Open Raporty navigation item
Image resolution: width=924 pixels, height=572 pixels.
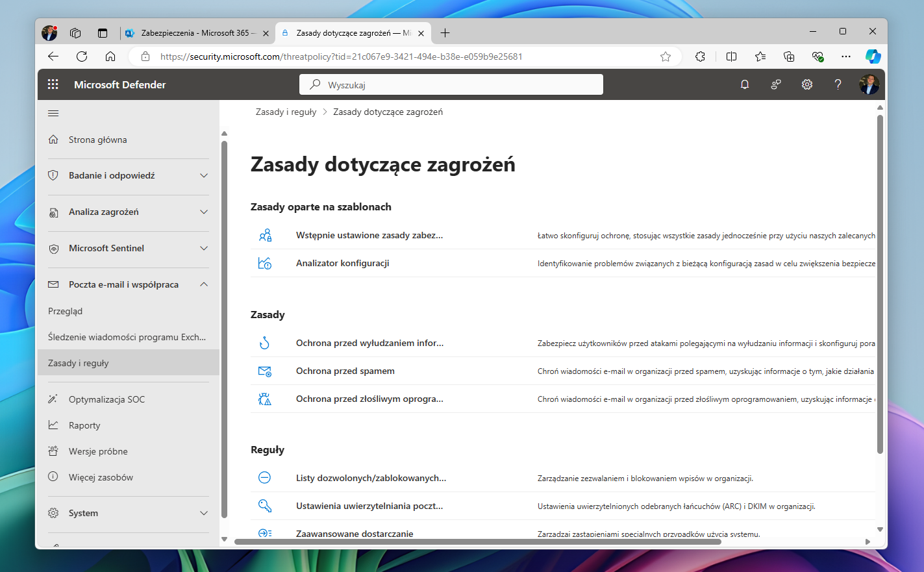(84, 425)
